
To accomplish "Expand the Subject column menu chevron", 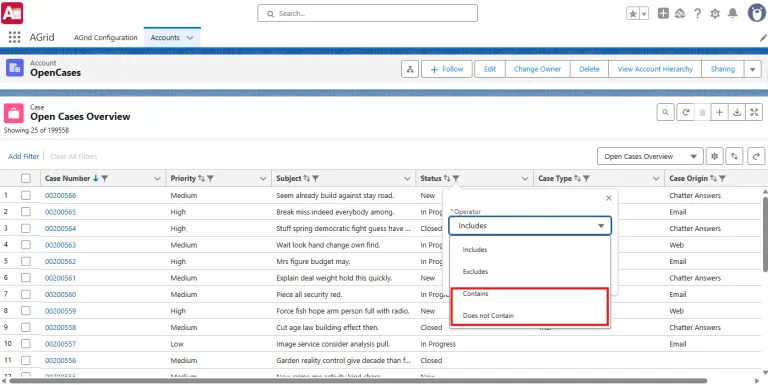I will coord(407,179).
